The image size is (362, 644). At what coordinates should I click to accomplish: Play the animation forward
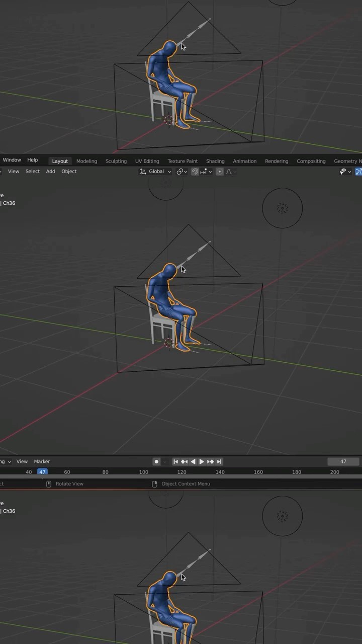pyautogui.click(x=202, y=461)
